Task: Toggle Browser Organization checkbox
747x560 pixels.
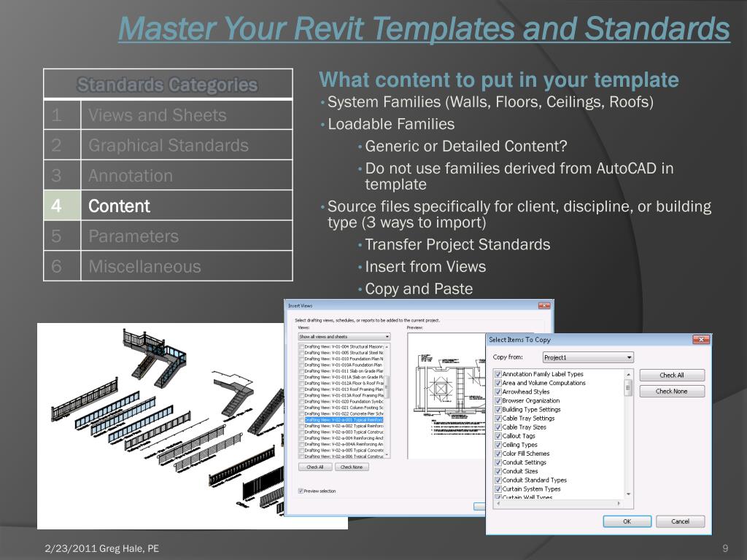Action: [498, 401]
